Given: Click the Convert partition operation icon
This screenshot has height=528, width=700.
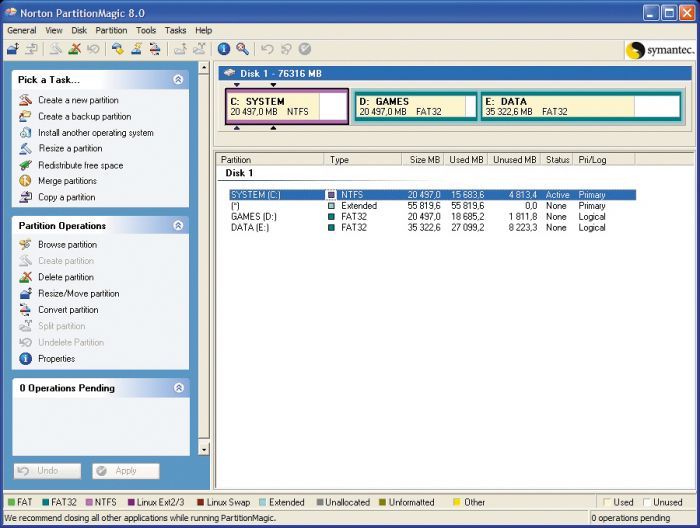Looking at the screenshot, I should pos(25,310).
